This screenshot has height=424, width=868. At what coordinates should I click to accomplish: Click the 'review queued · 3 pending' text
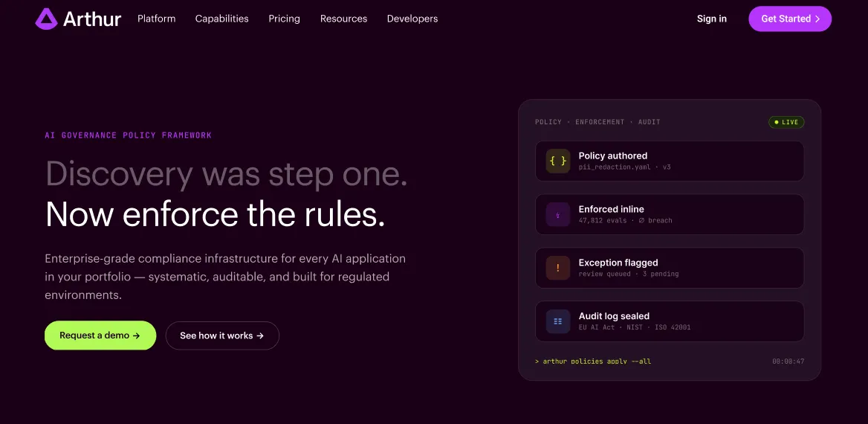click(628, 274)
